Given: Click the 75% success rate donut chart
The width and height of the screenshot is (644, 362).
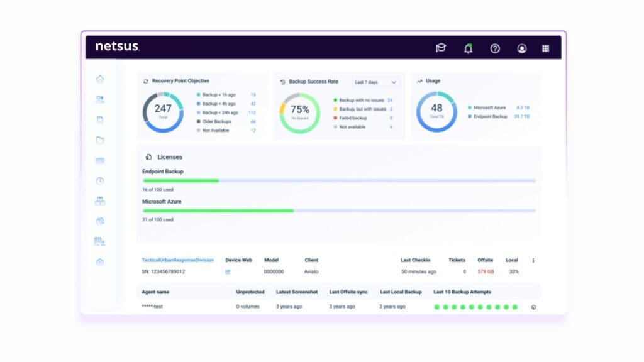Looking at the screenshot, I should [300, 113].
